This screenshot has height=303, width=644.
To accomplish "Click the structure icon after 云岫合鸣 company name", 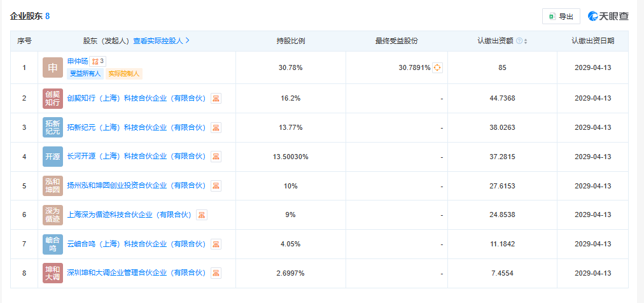I will (x=216, y=244).
